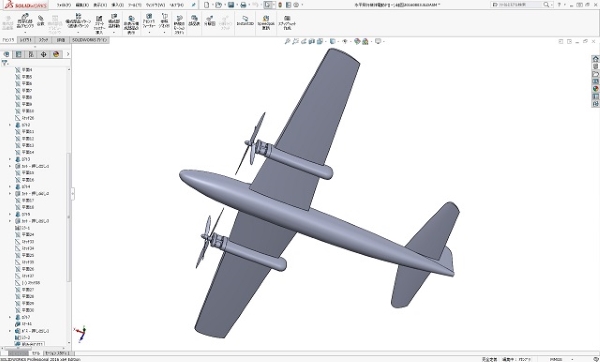This screenshot has width=600, height=362.
Task: Click the Print icon in top toolbar
Action: point(243,5)
